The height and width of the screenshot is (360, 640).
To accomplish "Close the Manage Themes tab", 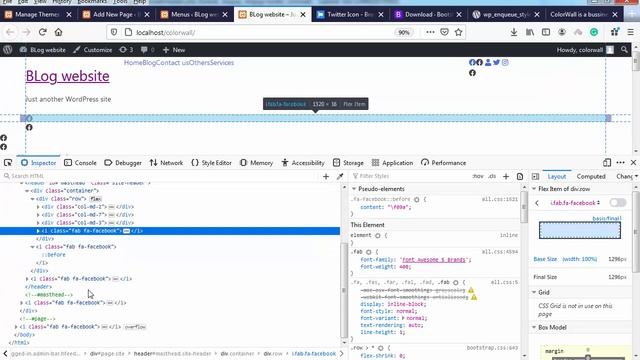I will [x=69, y=14].
